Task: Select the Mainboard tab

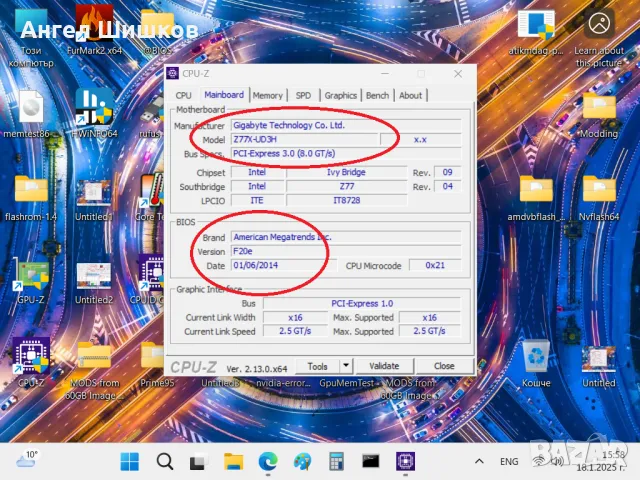Action: (x=224, y=95)
